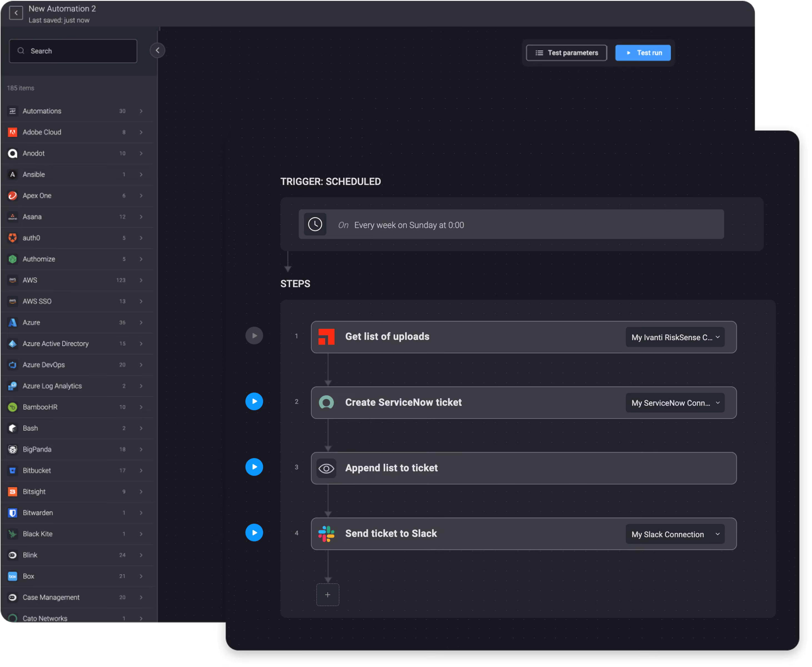Screen dimensions: 812x667
Task: Open the Create ServiceNow ticket step
Action: (x=523, y=403)
